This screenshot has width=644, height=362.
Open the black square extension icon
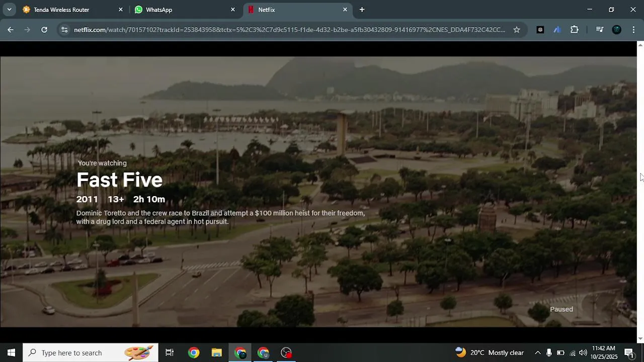(x=540, y=30)
